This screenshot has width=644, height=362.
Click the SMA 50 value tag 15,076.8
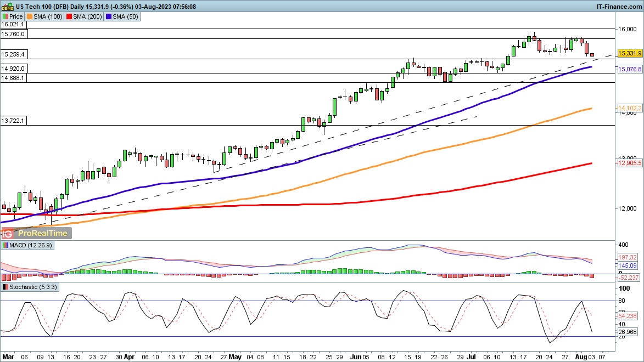[x=630, y=69]
